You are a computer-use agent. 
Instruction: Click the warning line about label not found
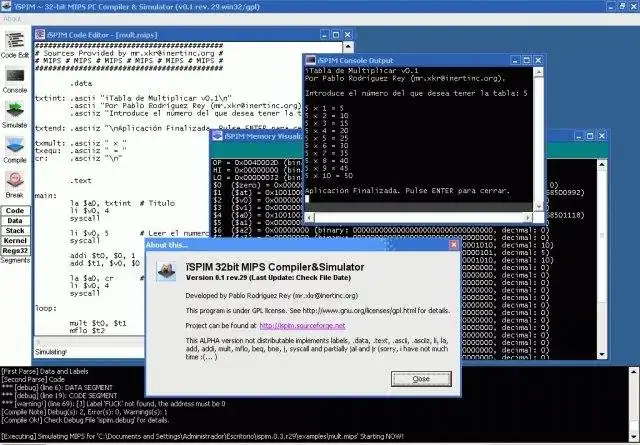(113, 403)
